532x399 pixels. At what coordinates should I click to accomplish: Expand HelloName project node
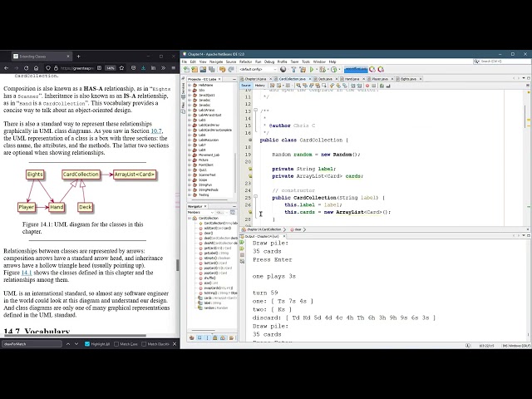(190, 85)
